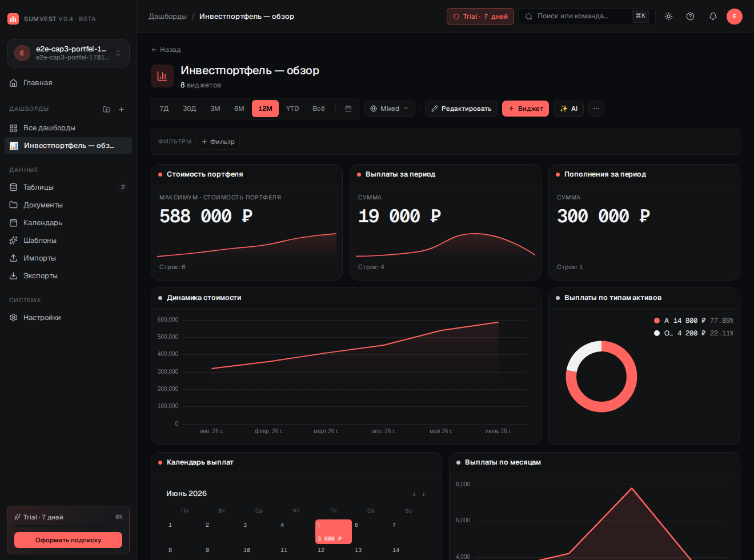Screen dimensions: 754x560
Task: Click the Sumvest logo icon
Action: (13, 19)
